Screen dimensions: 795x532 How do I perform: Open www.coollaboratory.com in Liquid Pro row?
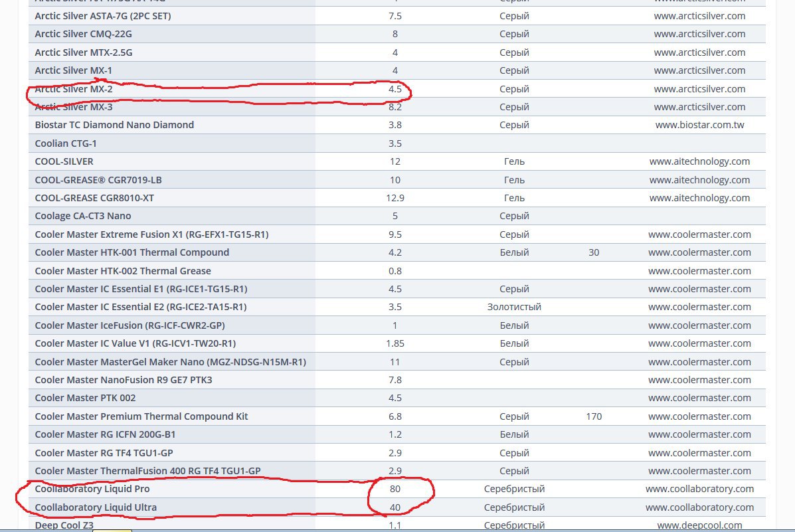click(699, 489)
